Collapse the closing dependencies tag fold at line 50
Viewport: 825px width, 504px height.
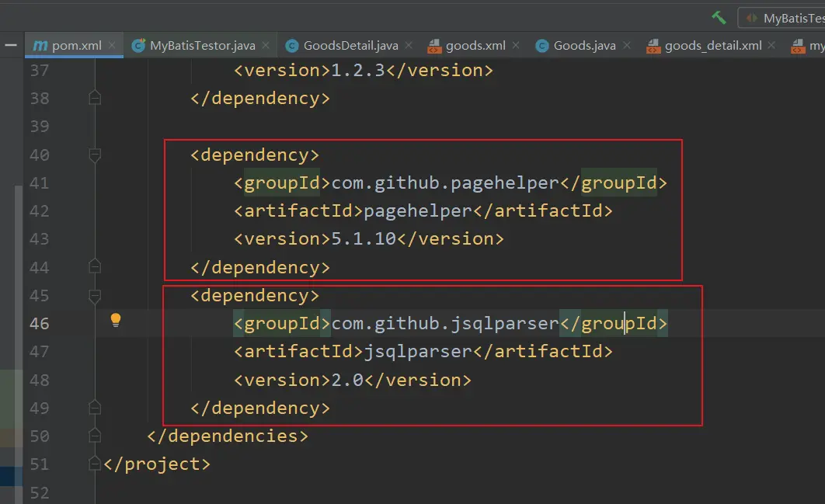(95, 436)
